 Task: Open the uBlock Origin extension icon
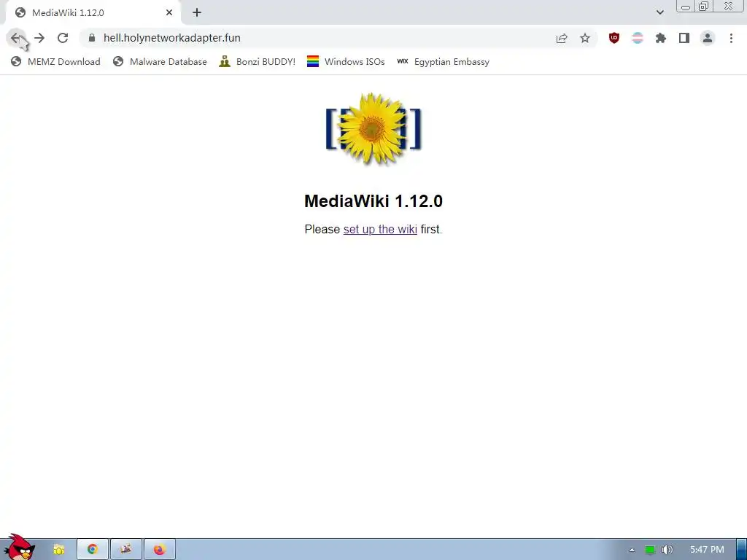[614, 38]
